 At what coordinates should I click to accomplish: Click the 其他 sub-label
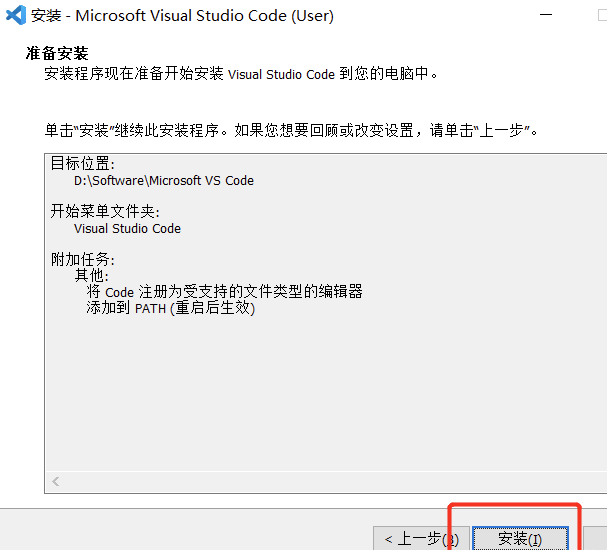click(x=92, y=276)
